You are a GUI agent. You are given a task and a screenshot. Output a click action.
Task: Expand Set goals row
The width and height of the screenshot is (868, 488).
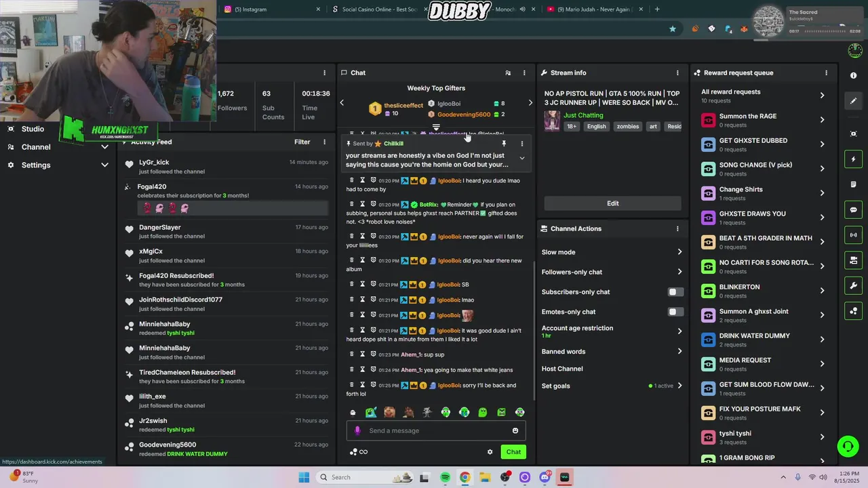[679, 386]
